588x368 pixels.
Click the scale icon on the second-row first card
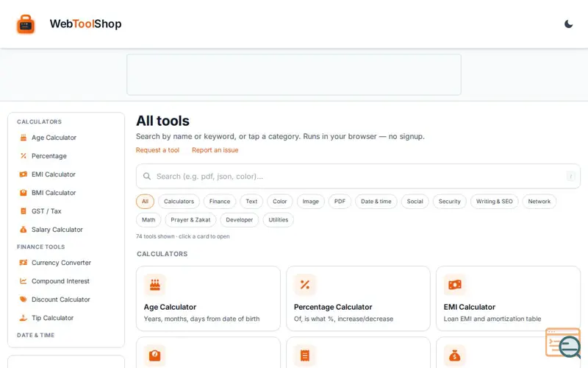(155, 355)
